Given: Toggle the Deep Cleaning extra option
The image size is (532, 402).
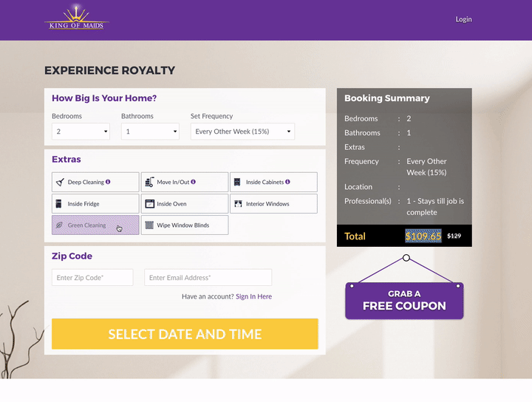Looking at the screenshot, I should click(95, 182).
